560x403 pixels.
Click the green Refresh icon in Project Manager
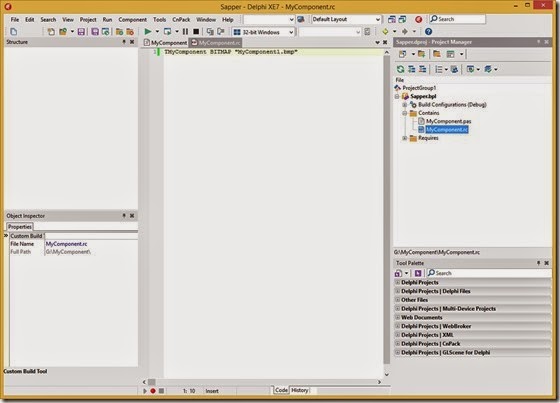pos(401,69)
